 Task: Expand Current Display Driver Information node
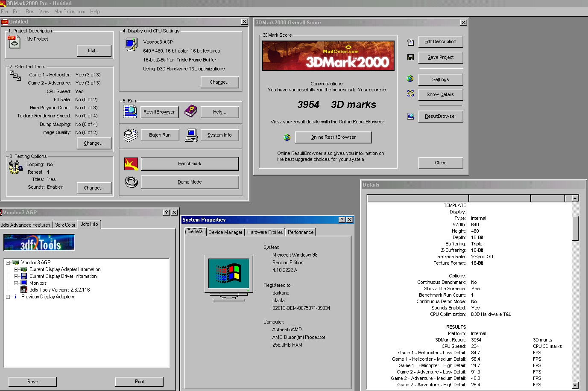click(16, 276)
